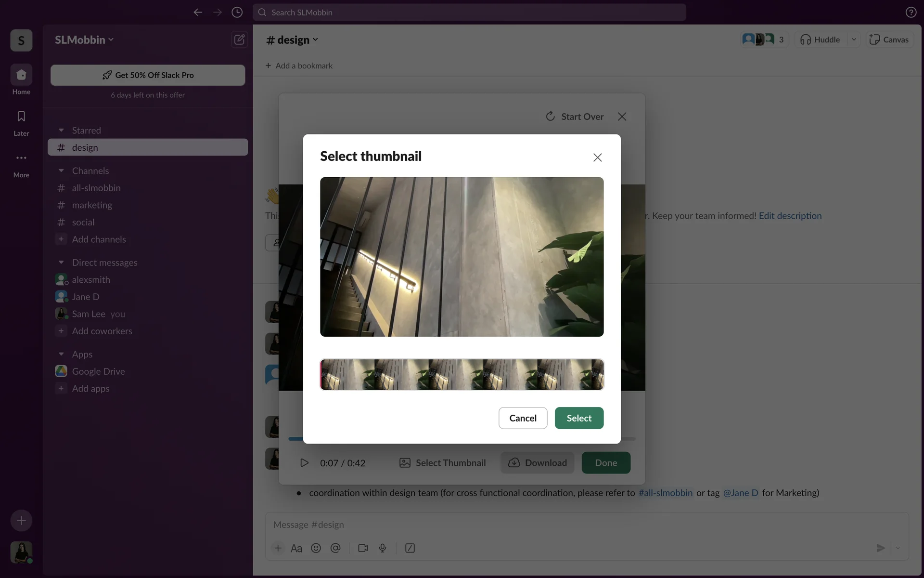The height and width of the screenshot is (578, 924).
Task: Toggle the Aa text formatting
Action: point(296,548)
